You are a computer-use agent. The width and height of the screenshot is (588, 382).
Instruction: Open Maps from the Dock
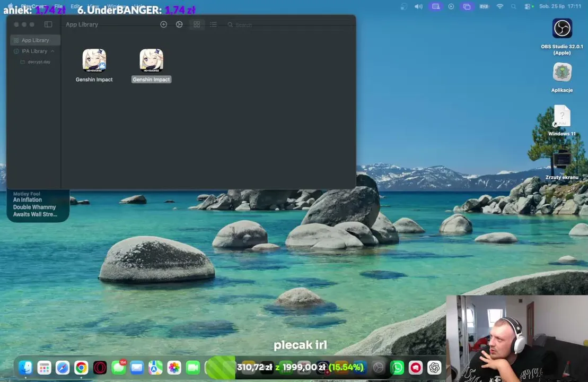pos(155,368)
